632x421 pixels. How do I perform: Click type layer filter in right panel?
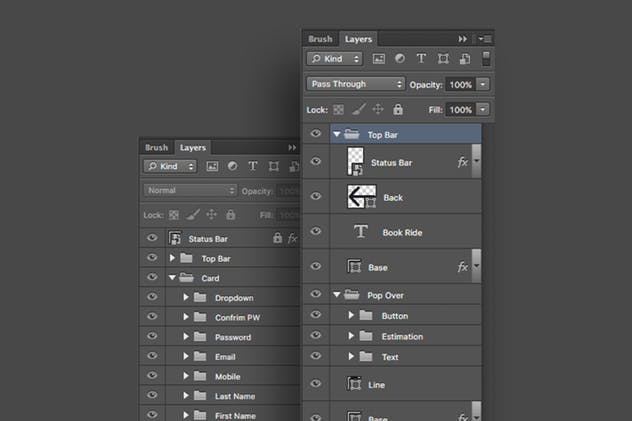click(420, 60)
